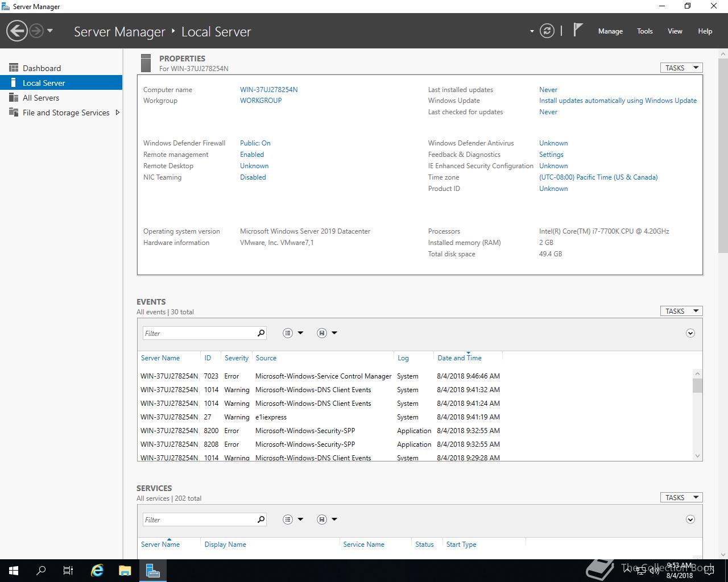Sort events by ID column
This screenshot has width=728, height=582.
pos(208,358)
